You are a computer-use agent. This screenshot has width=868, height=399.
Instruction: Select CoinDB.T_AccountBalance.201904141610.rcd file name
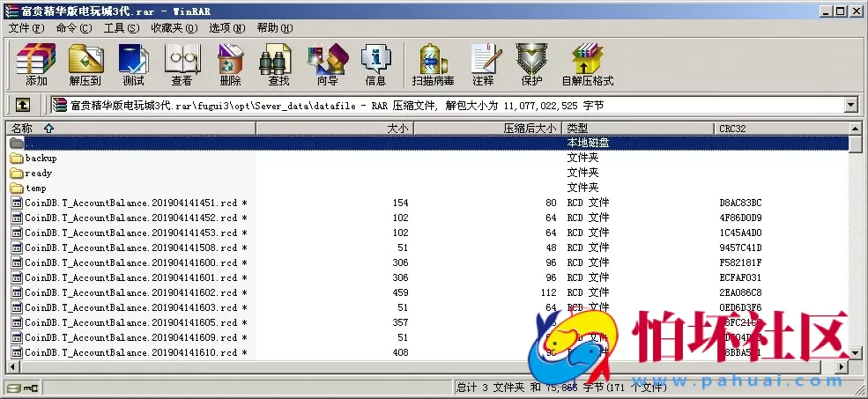[131, 352]
